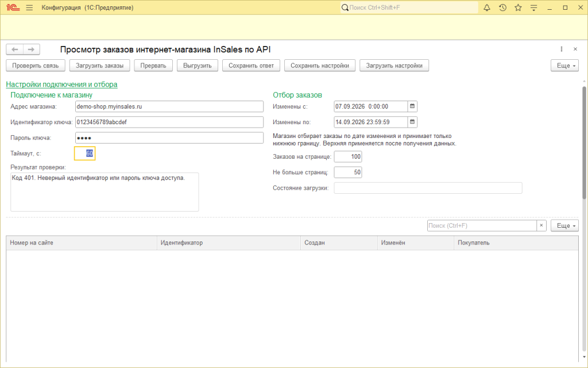Open the history clock icon
This screenshot has height=368, width=588.
point(502,7)
